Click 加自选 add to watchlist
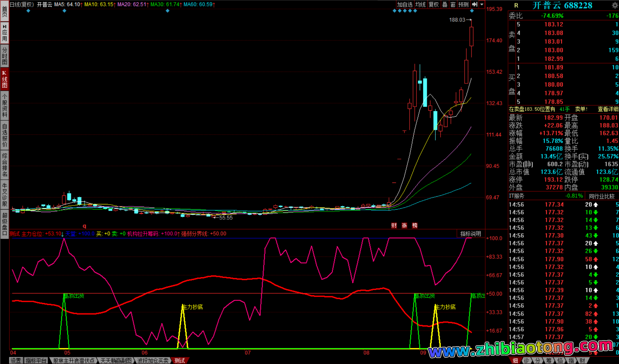The image size is (619, 364). click(x=405, y=4)
